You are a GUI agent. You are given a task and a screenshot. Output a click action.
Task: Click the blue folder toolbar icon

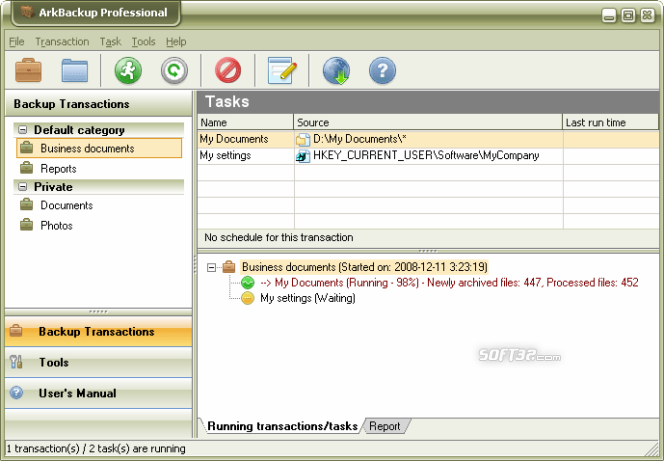(x=75, y=70)
